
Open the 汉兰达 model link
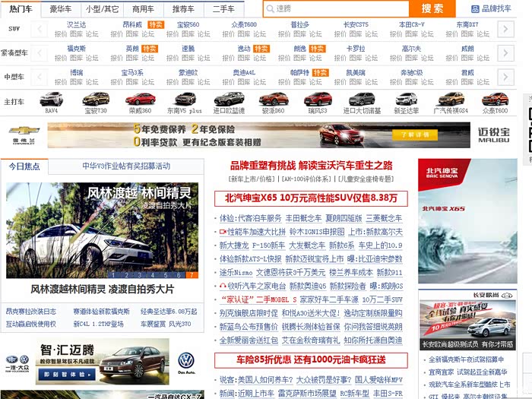coord(76,24)
